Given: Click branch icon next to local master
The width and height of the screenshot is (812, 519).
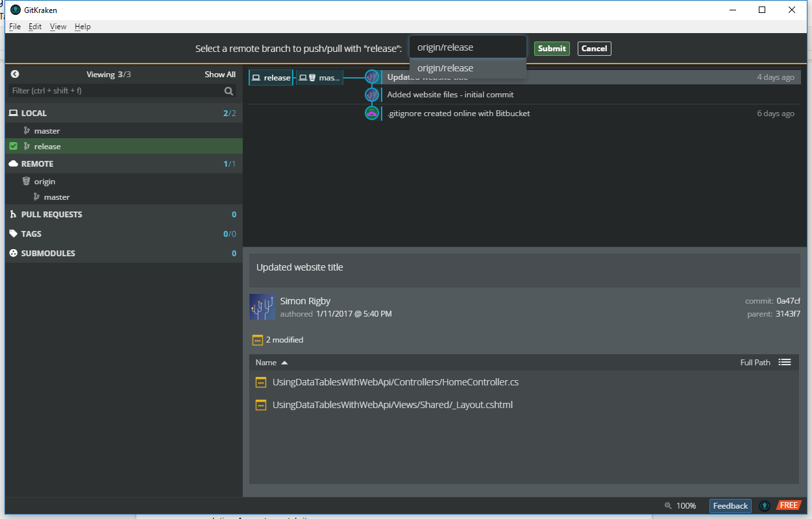Looking at the screenshot, I should (x=27, y=130).
